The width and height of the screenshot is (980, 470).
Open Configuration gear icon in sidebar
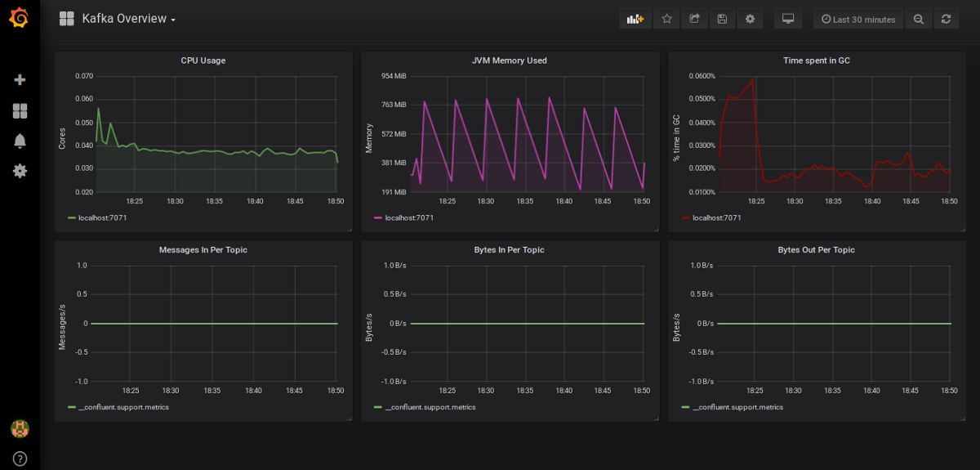20,171
